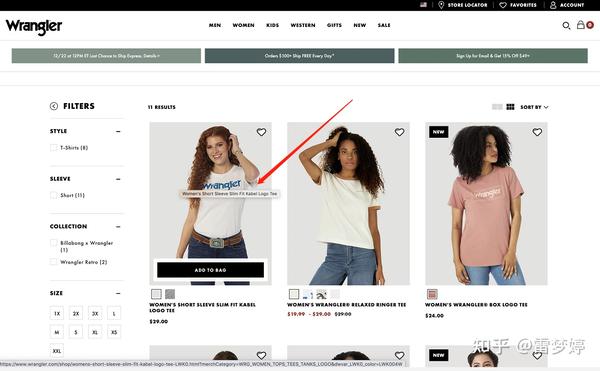Click the Favorites heart icon in top bar

pyautogui.click(x=503, y=5)
